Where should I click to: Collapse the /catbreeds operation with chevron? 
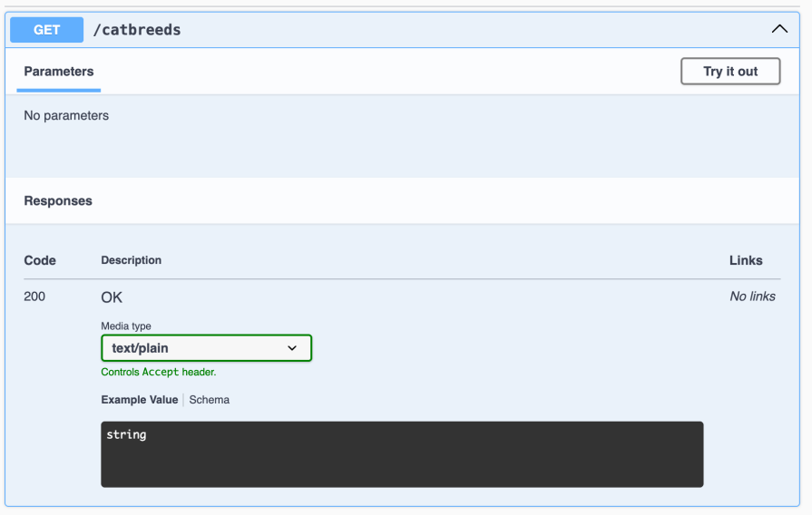click(779, 29)
